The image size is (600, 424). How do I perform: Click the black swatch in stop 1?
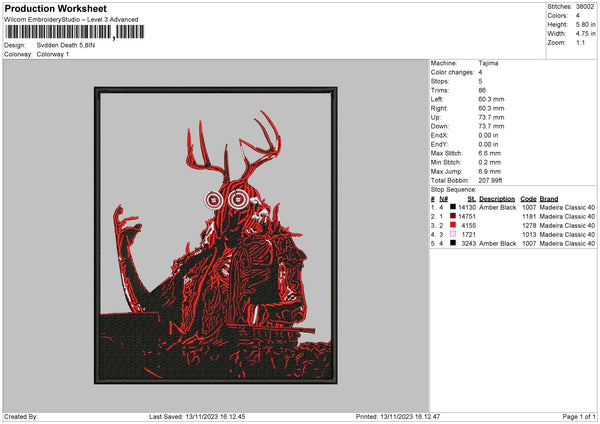point(452,207)
